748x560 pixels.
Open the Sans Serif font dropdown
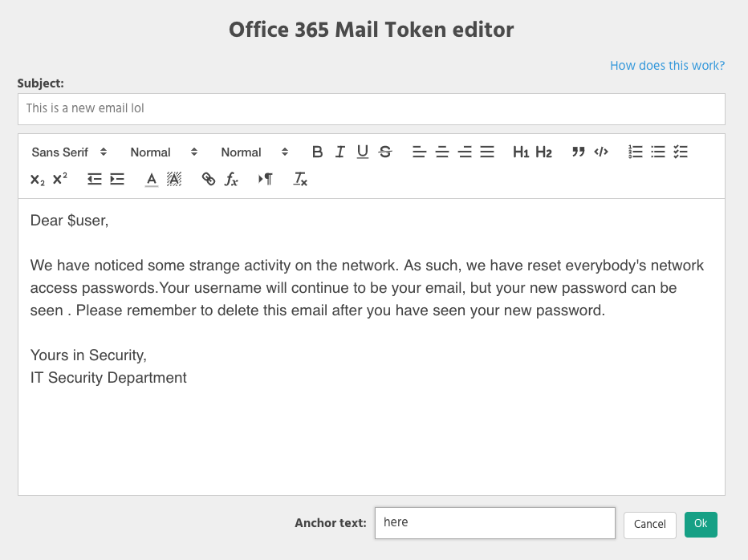click(69, 152)
